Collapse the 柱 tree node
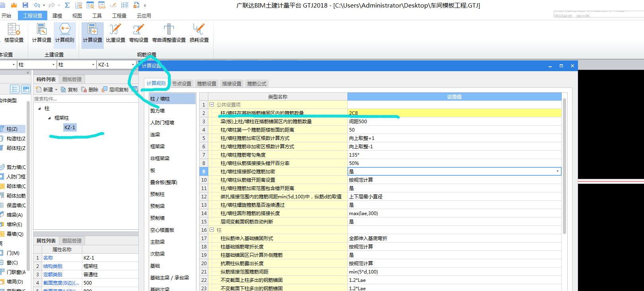 click(39, 109)
